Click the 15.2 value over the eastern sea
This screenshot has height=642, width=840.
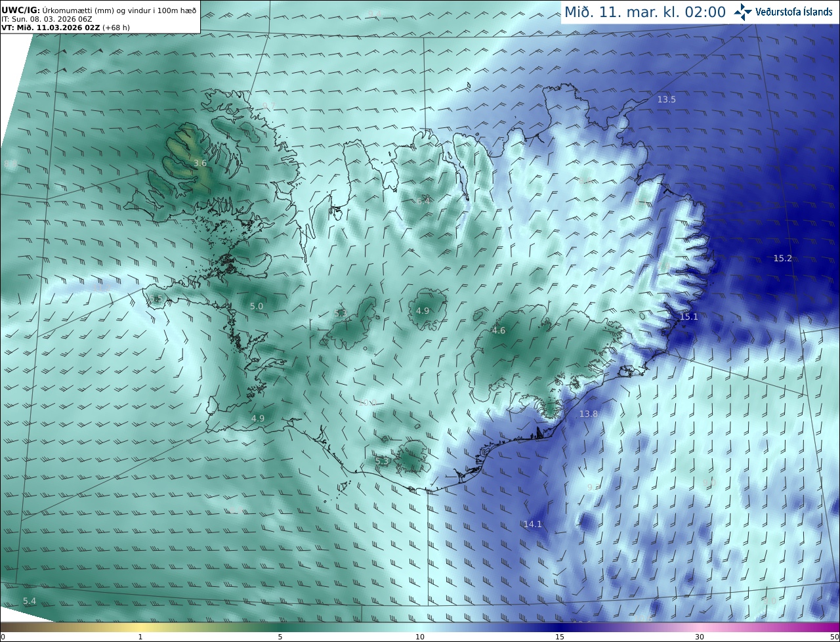(x=783, y=258)
